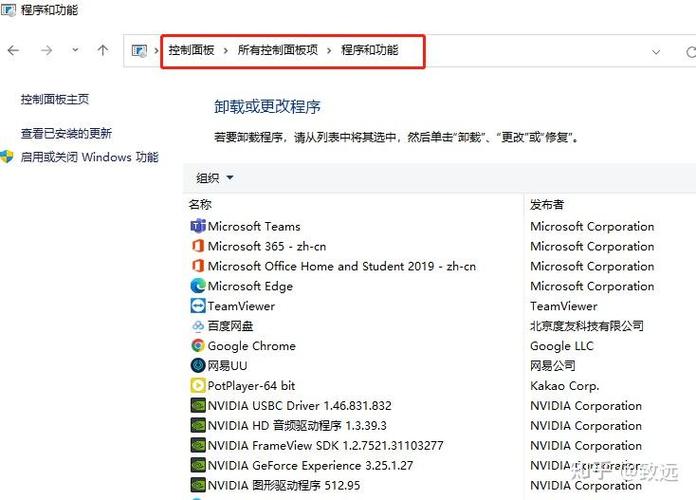Click the NVIDIA USBC Driver icon
This screenshot has width=696, height=500.
pos(198,405)
